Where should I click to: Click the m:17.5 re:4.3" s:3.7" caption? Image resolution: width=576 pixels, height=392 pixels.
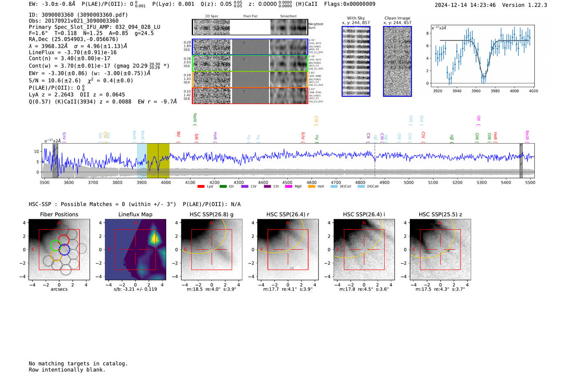point(440,289)
